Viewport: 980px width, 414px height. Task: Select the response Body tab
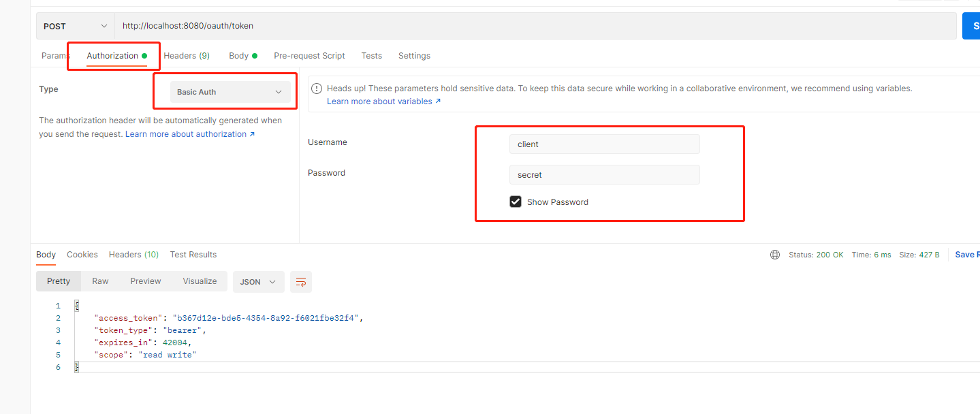pos(46,255)
